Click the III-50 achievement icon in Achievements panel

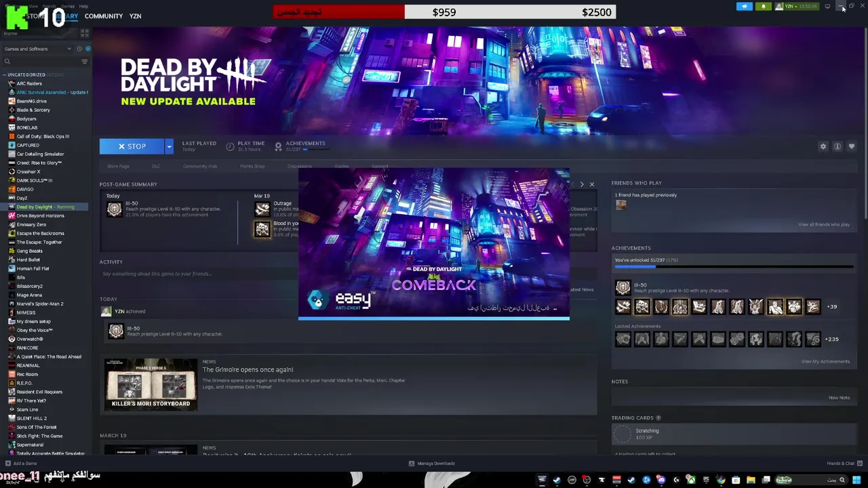pos(623,288)
